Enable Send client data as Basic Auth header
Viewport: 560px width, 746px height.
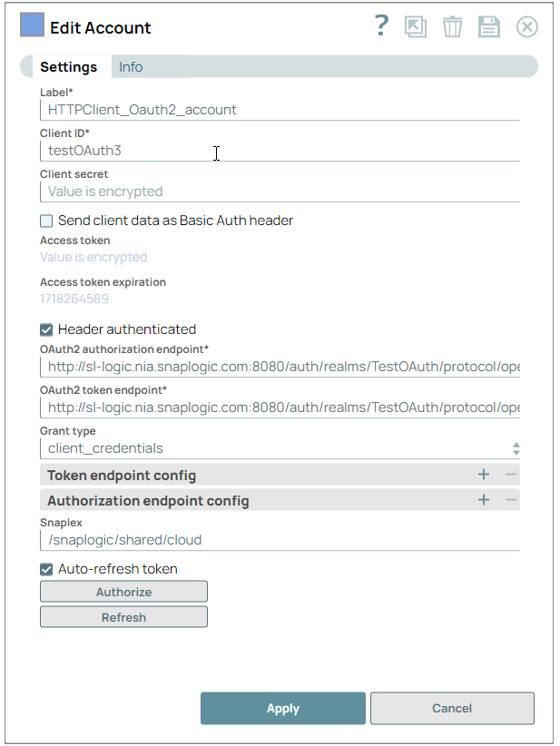[x=46, y=221]
